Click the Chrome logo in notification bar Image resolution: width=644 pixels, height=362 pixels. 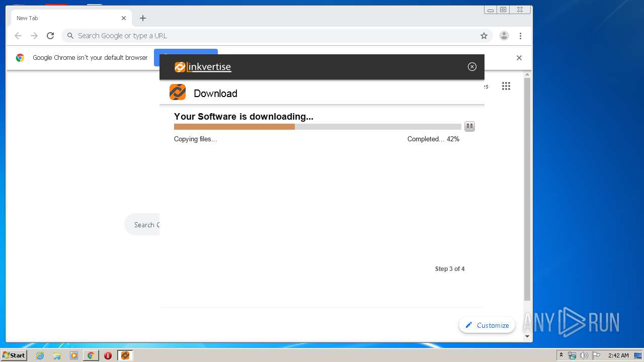tap(20, 58)
